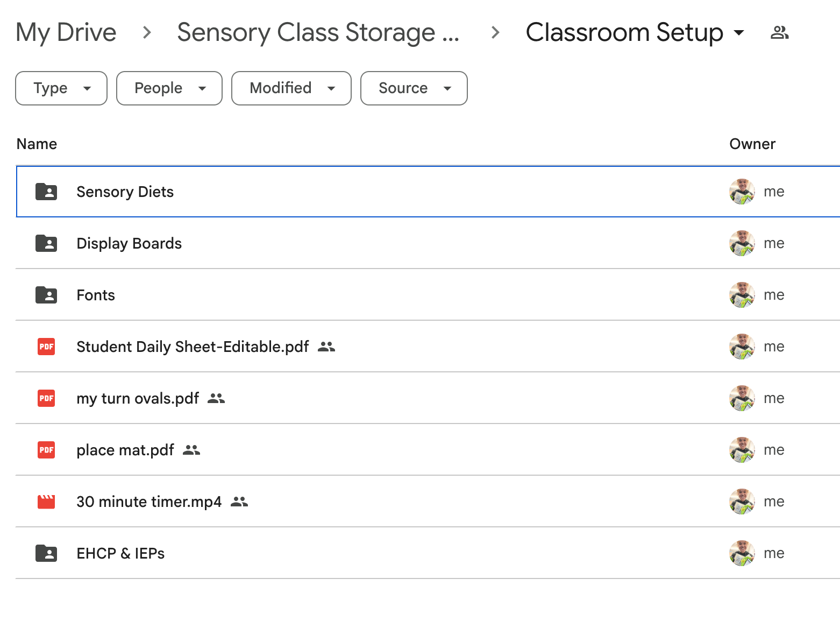Sort by the Name column header
The image size is (840, 635).
coord(37,144)
